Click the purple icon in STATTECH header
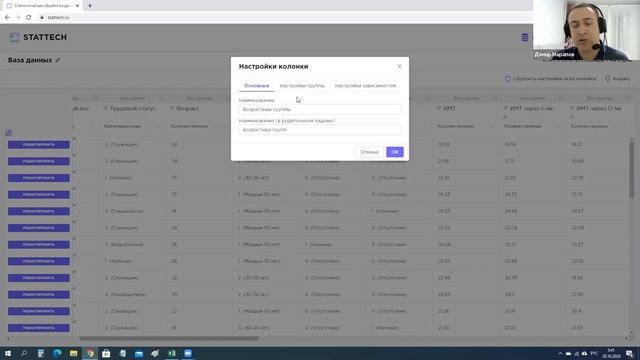Image resolution: width=640 pixels, height=360 pixels. pyautogui.click(x=524, y=37)
